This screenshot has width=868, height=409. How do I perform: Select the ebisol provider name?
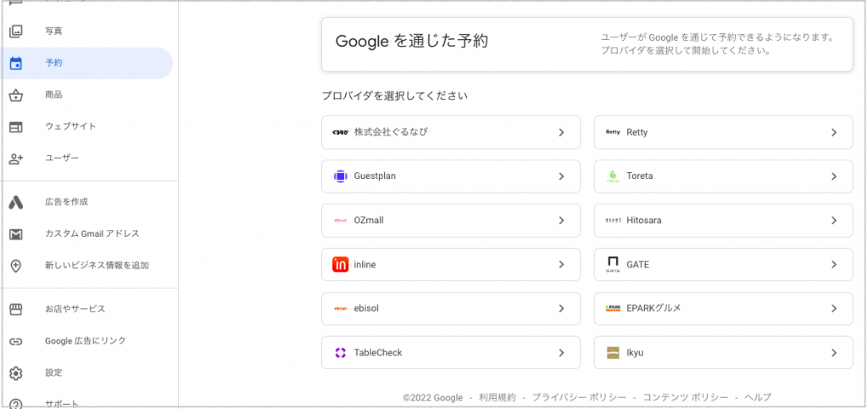[x=366, y=309]
